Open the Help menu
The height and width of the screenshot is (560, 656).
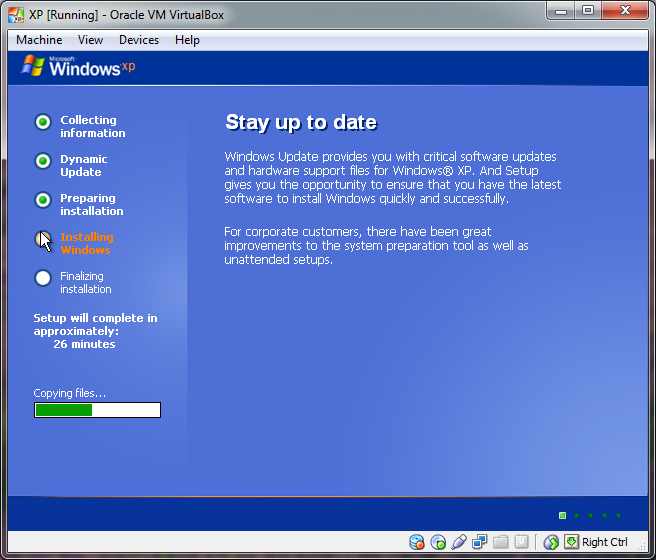tap(187, 40)
